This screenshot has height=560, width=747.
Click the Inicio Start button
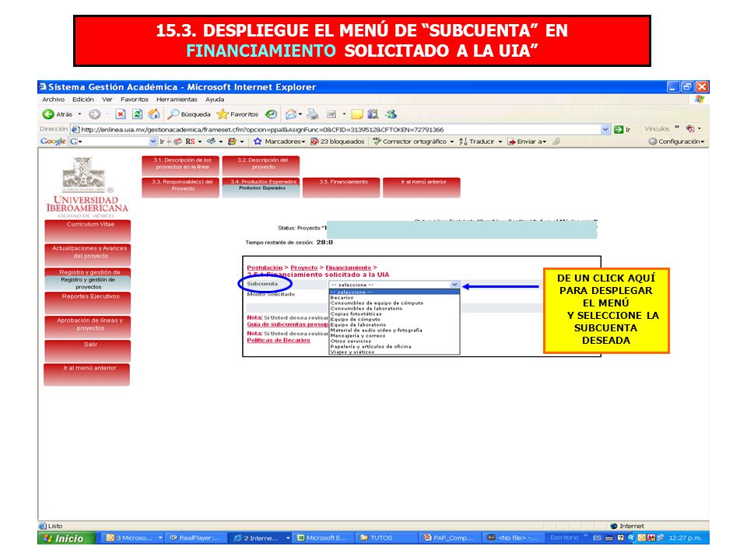66,538
